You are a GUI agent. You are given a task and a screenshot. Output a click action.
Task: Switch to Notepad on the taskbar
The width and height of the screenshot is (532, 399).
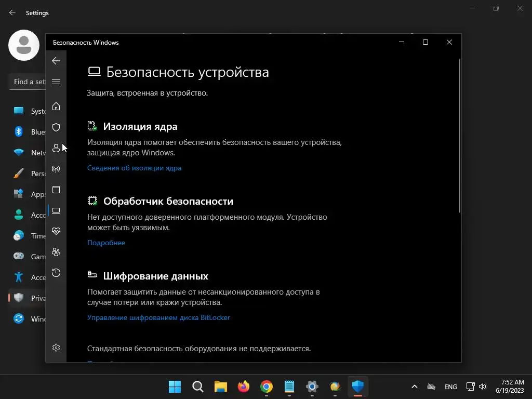tap(289, 387)
